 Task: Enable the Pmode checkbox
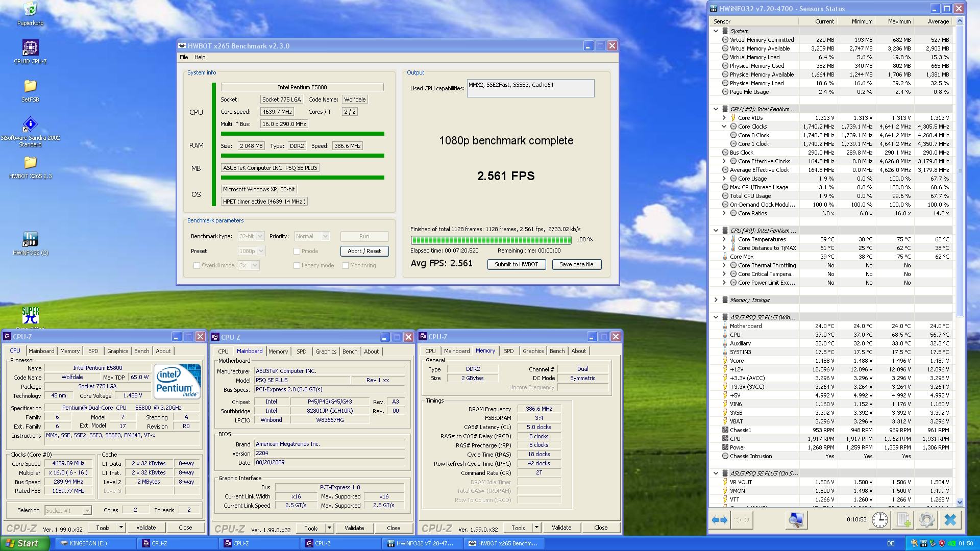coord(297,251)
